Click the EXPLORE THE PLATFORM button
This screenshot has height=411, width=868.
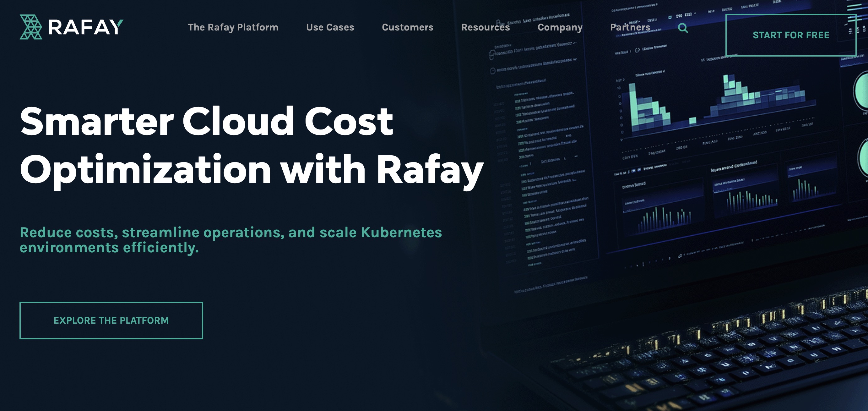(x=111, y=320)
